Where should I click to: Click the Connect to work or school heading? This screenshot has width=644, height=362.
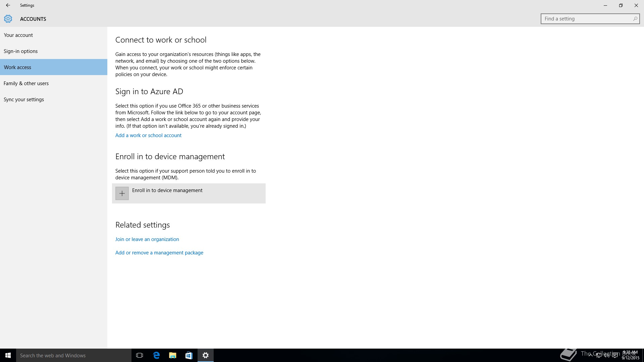(161, 40)
